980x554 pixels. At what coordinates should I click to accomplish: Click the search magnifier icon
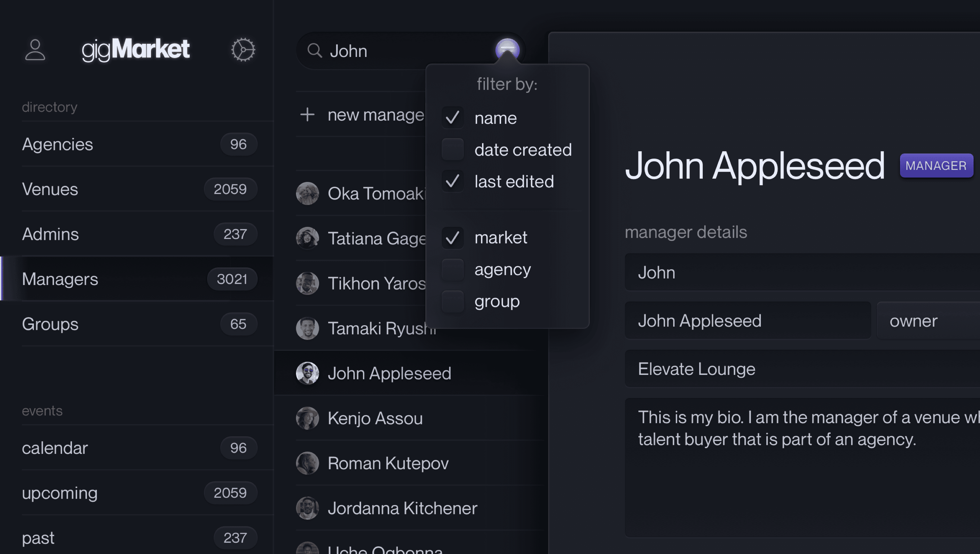point(315,51)
